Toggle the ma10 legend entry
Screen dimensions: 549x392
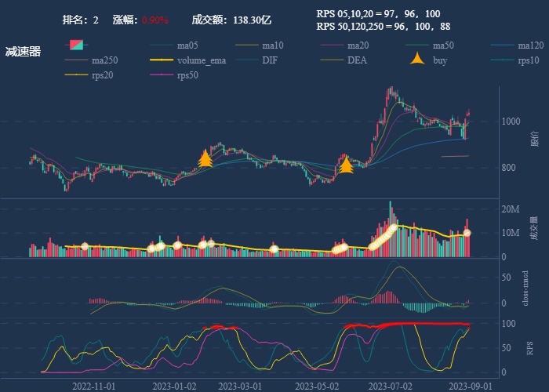(247, 45)
